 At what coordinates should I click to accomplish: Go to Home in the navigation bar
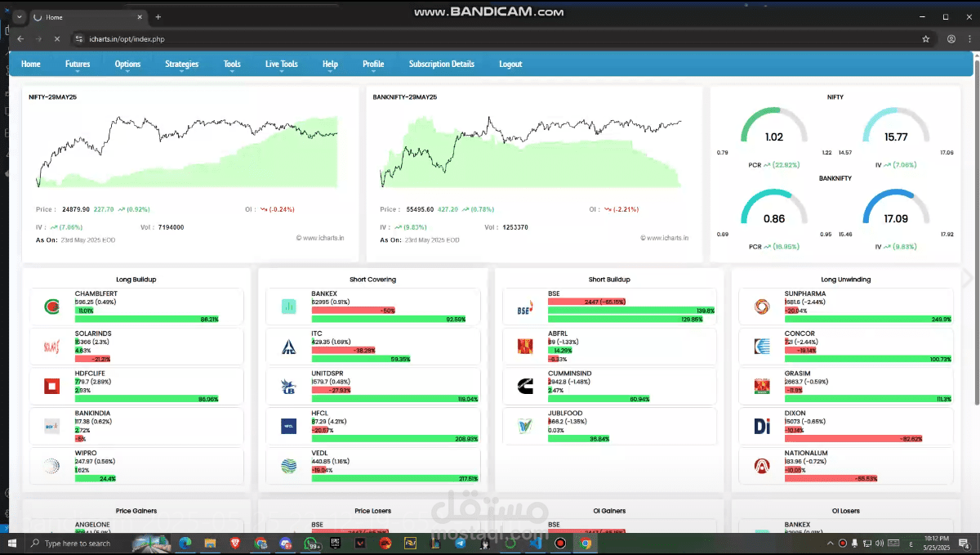pos(31,64)
